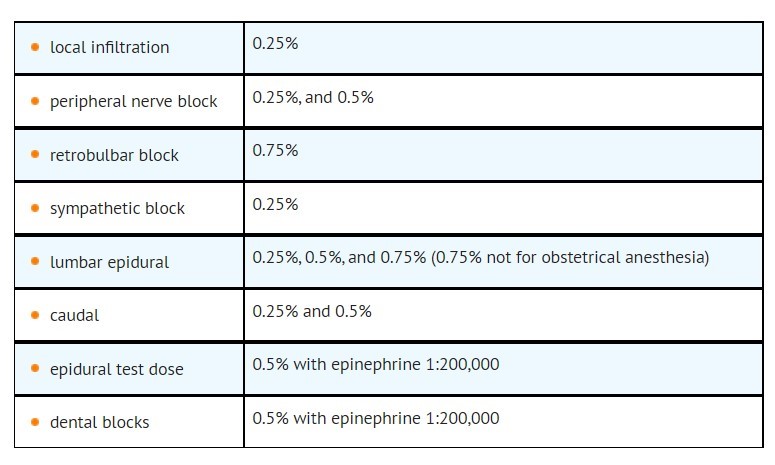Select the "caudal" label text
This screenshot has height=465, width=775.
click(74, 315)
